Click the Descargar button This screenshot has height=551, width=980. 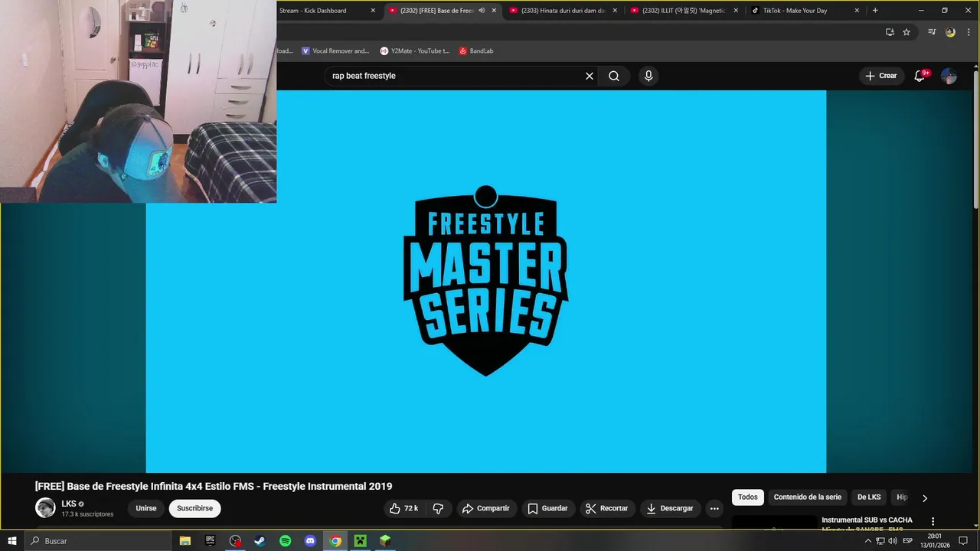670,508
